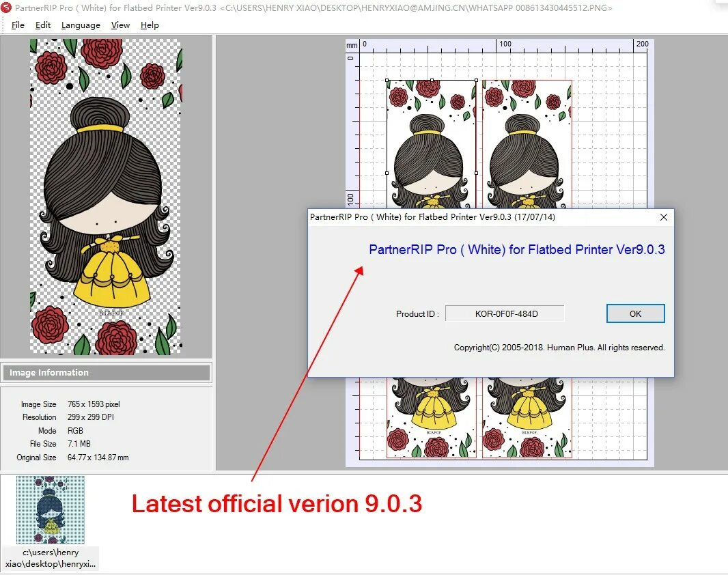Click OK in the About dialog
Viewport: 728px width, 575px height.
point(635,313)
